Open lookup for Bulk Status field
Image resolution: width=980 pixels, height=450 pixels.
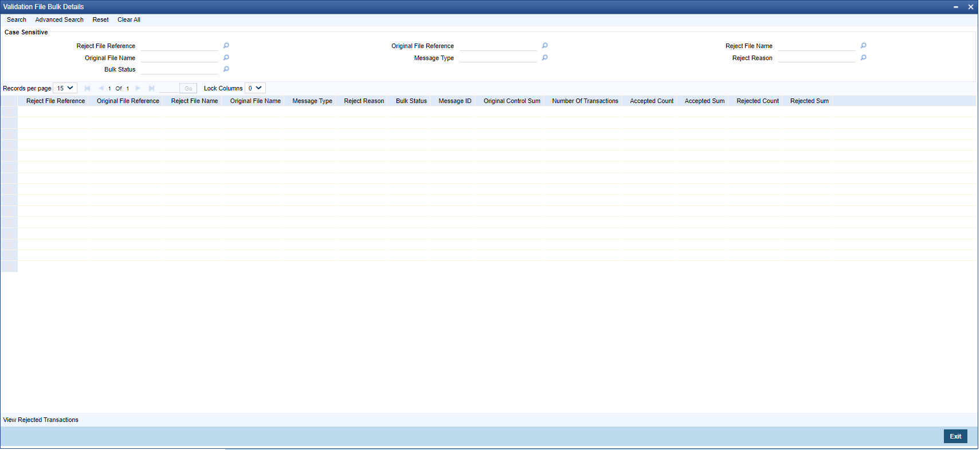226,69
